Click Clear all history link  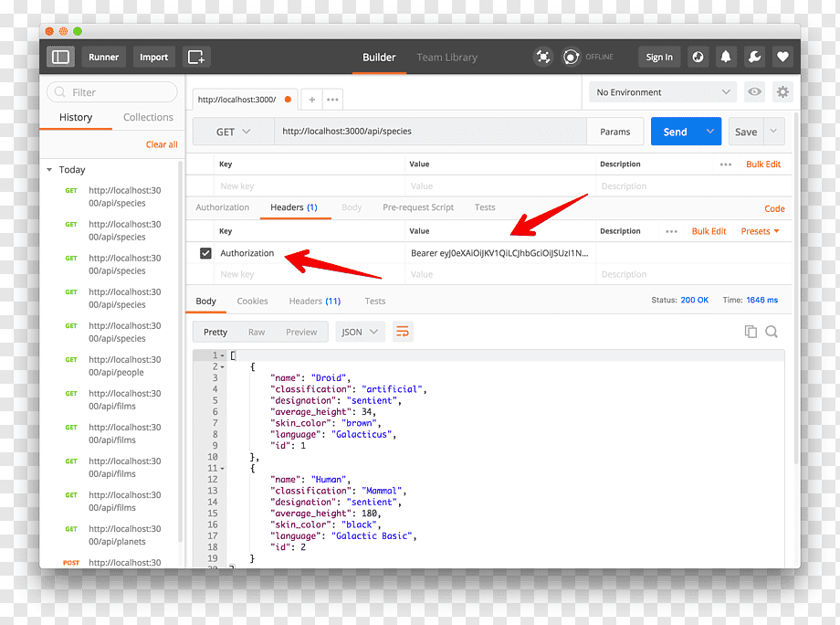coord(162,144)
